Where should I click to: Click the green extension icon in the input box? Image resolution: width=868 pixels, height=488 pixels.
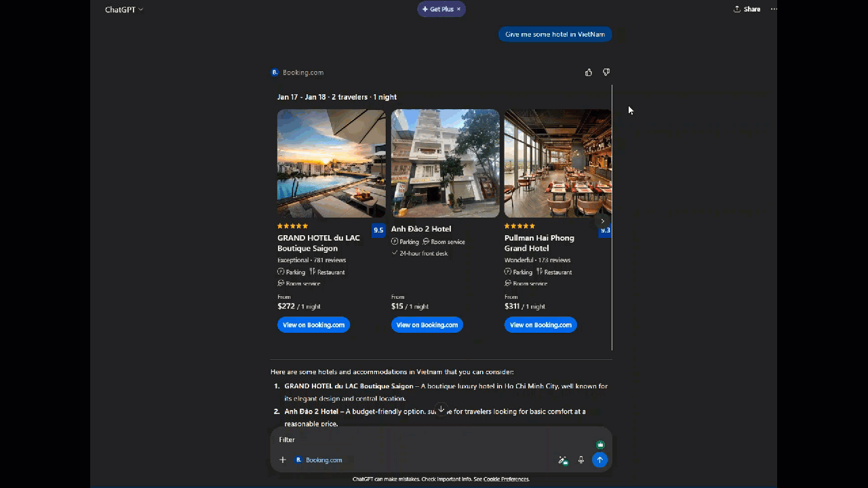coord(600,445)
